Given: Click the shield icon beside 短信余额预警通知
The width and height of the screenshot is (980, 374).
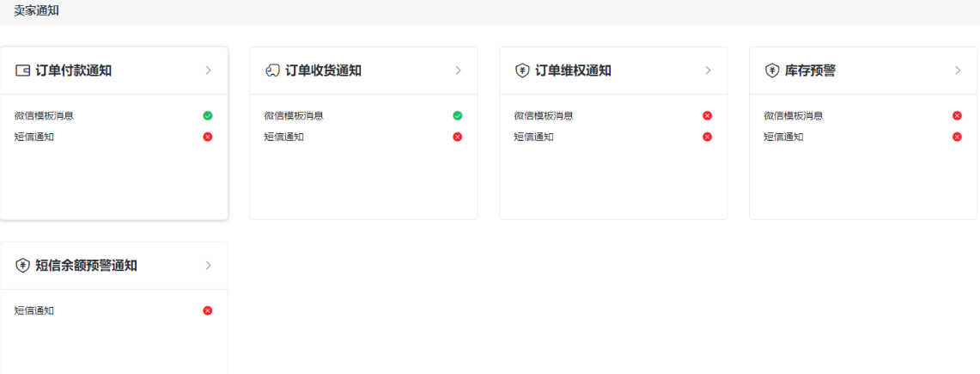Looking at the screenshot, I should 22,266.
